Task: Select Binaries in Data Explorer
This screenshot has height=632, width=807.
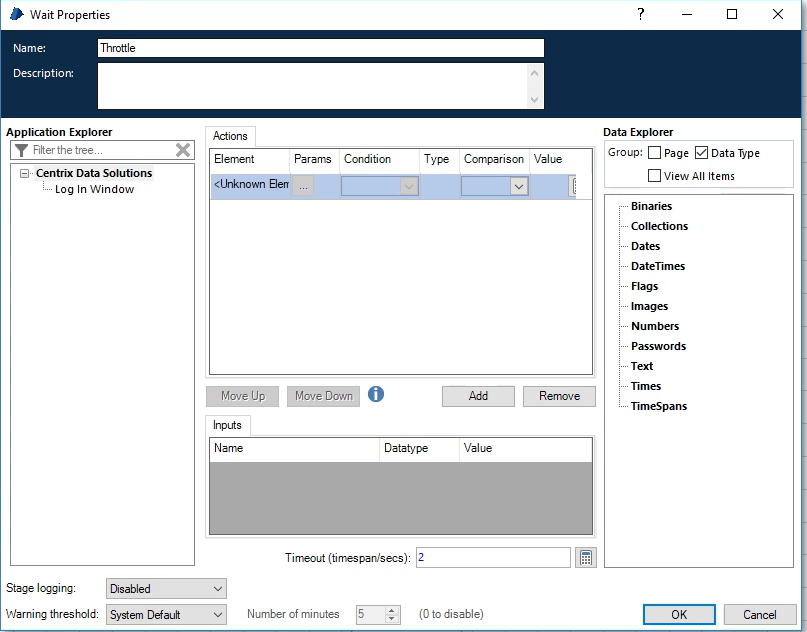Action: 651,206
